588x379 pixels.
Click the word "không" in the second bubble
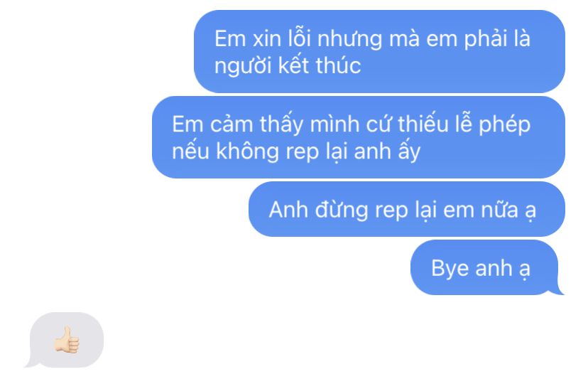pos(247,151)
